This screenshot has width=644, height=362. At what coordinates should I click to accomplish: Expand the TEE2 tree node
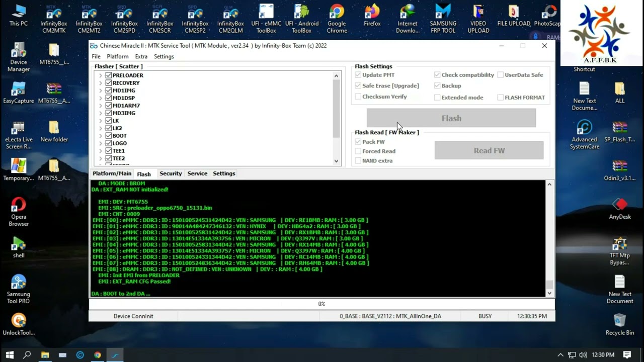point(101,158)
